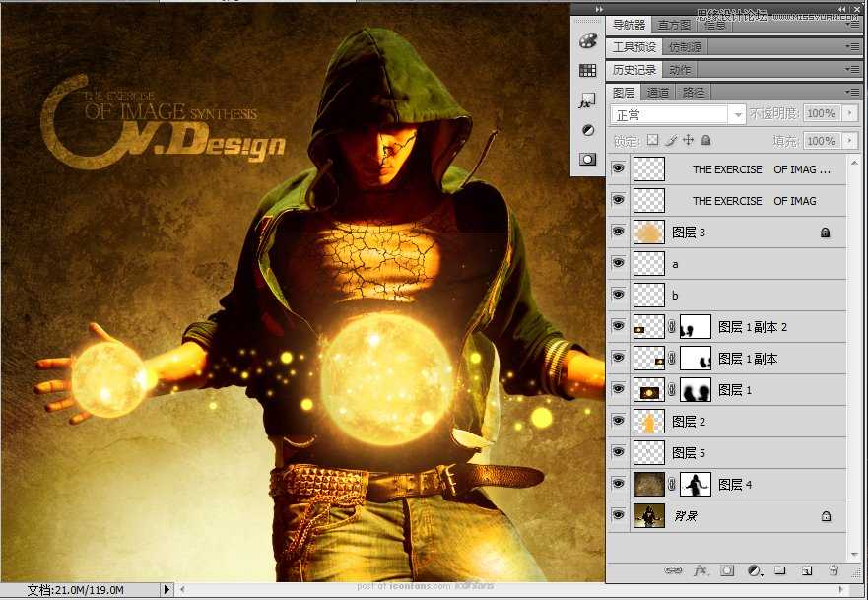This screenshot has height=600, width=868.
Task: Click the link layers icon at the panel bottom
Action: click(673, 570)
